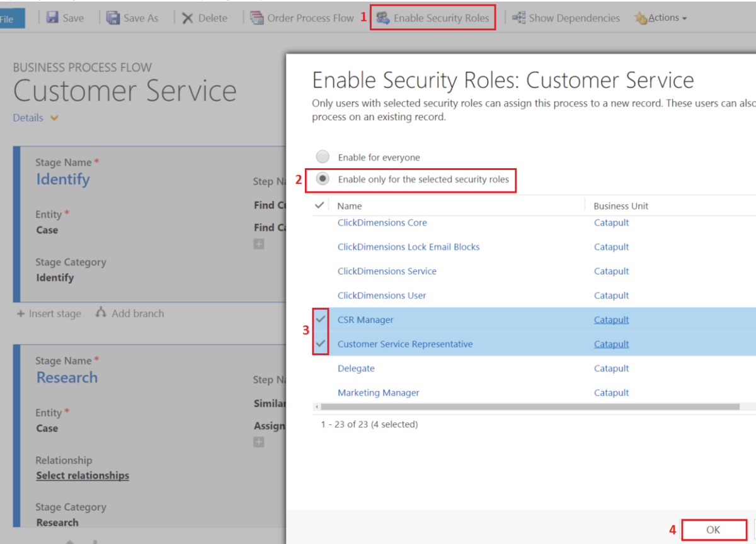
Task: Click the Research stage name field
Action: click(x=67, y=378)
